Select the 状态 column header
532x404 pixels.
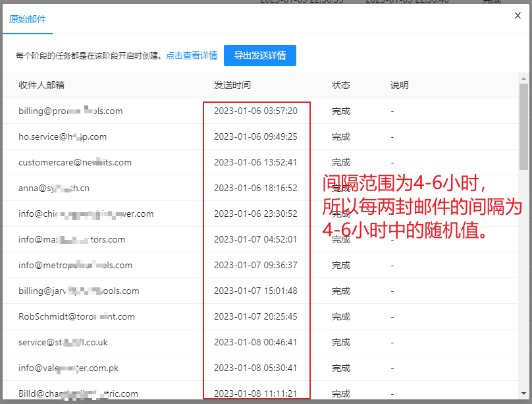(x=340, y=85)
